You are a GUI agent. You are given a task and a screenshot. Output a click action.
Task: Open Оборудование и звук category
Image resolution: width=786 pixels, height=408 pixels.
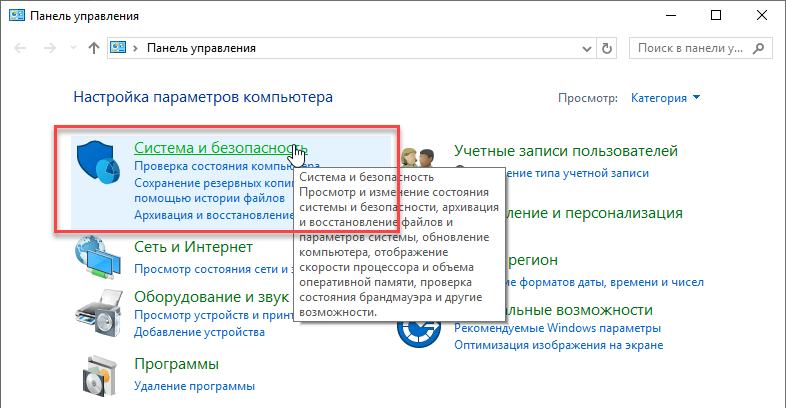coord(212,297)
